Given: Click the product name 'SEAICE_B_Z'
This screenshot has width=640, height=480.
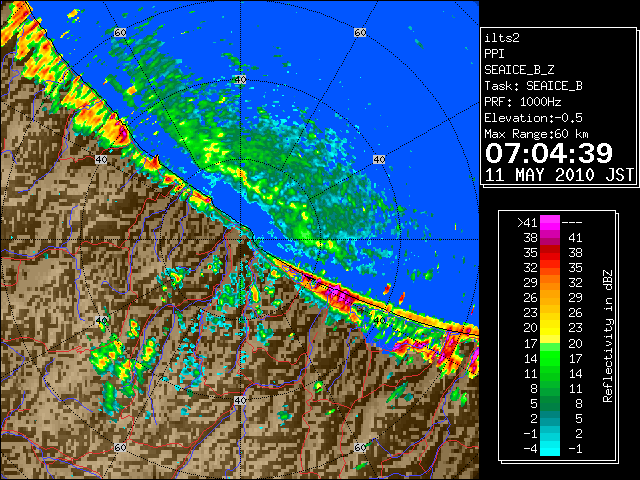Looking at the screenshot, I should (519, 70).
